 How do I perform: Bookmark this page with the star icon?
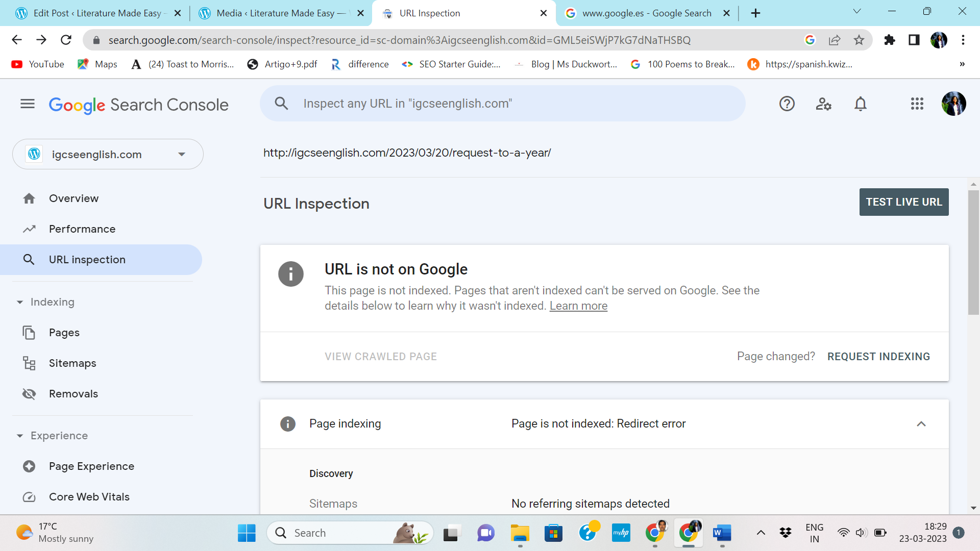859,40
